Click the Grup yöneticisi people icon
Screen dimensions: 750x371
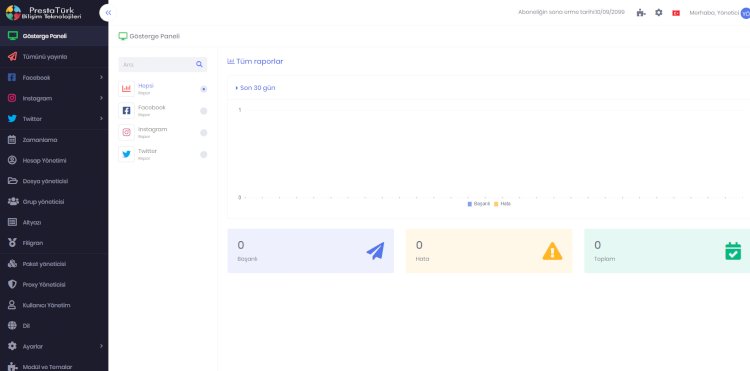point(13,202)
